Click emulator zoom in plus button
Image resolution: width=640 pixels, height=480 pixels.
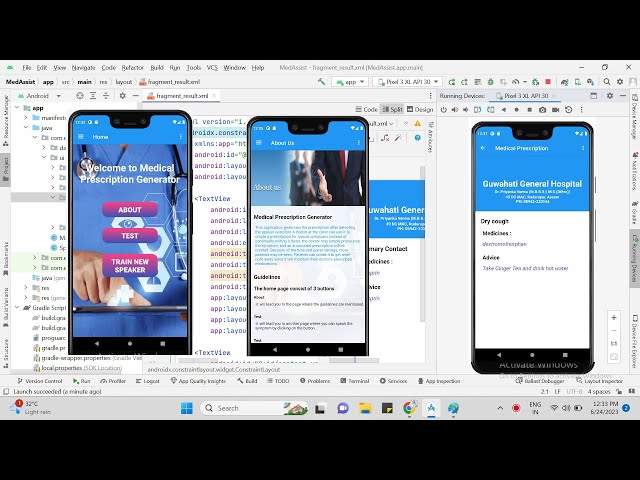613,318
